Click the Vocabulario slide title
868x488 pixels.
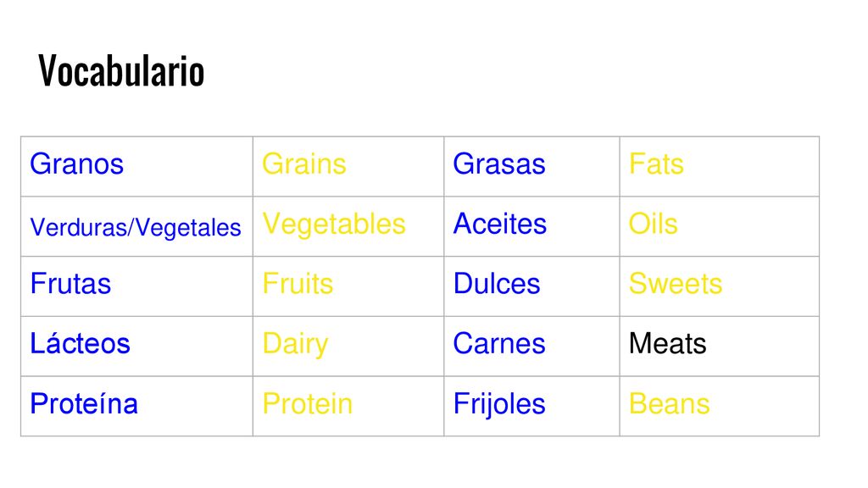(121, 71)
